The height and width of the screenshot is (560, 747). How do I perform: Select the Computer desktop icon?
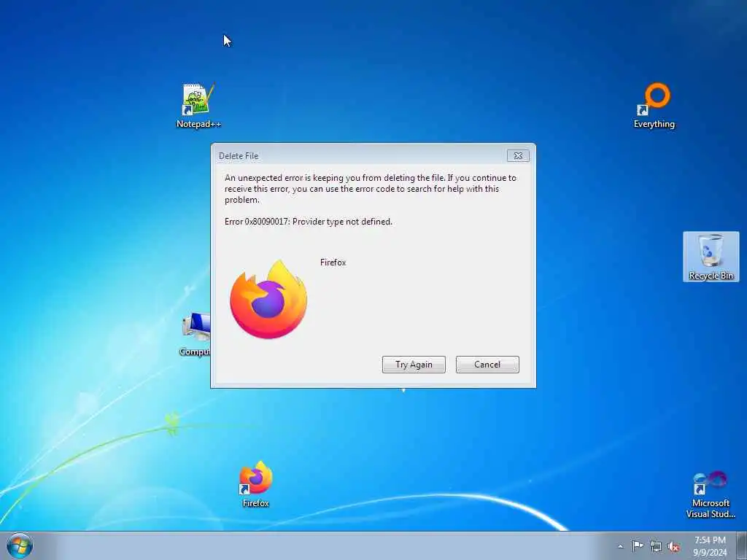[x=196, y=334]
